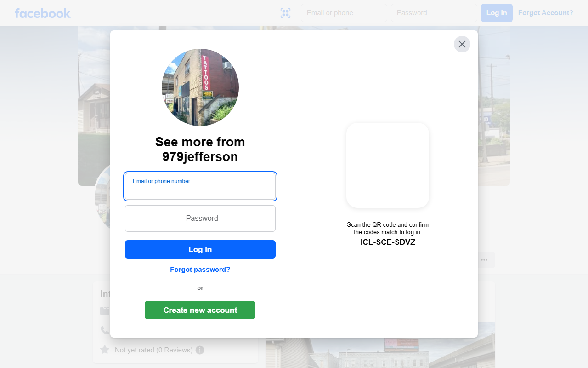The height and width of the screenshot is (368, 588).
Task: Click the star rating icon in Intro
Action: click(105, 350)
